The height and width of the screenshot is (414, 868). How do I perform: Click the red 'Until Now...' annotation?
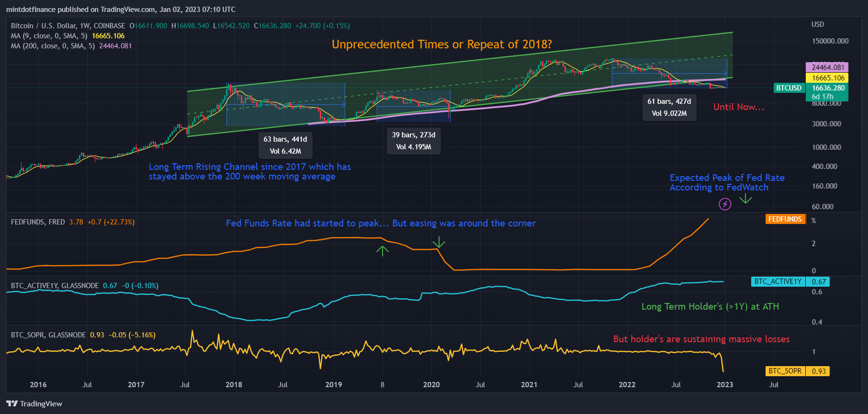(x=739, y=107)
